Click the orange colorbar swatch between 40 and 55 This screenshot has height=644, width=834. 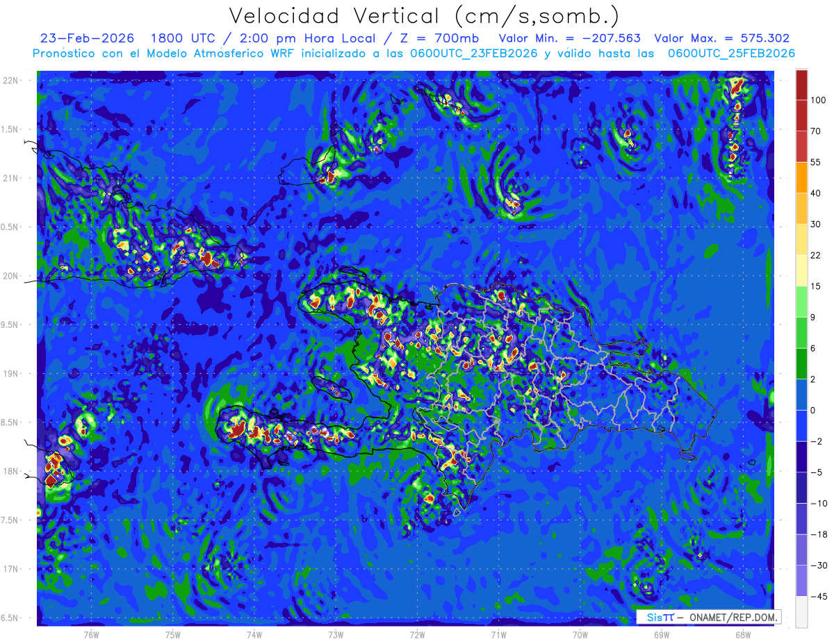[x=801, y=177]
